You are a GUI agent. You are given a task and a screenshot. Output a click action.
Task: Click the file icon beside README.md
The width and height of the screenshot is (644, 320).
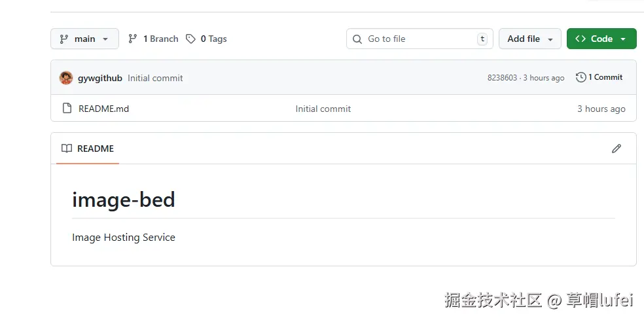point(67,109)
